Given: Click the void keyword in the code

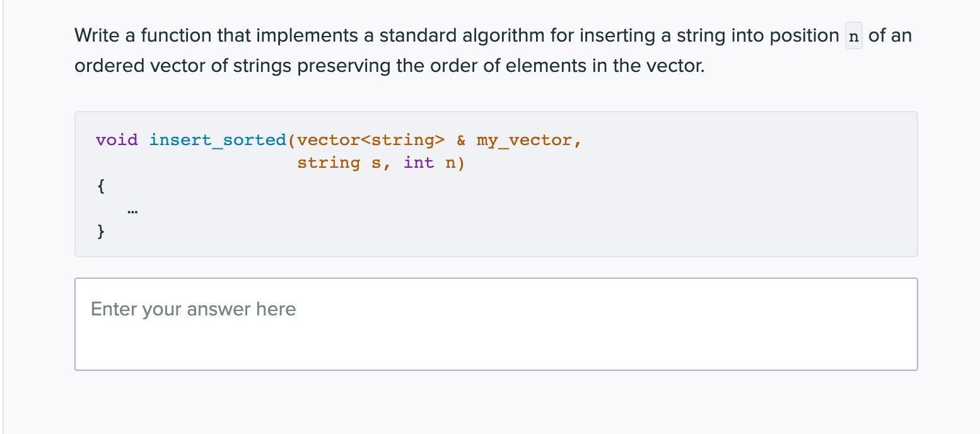Looking at the screenshot, I should (x=117, y=139).
